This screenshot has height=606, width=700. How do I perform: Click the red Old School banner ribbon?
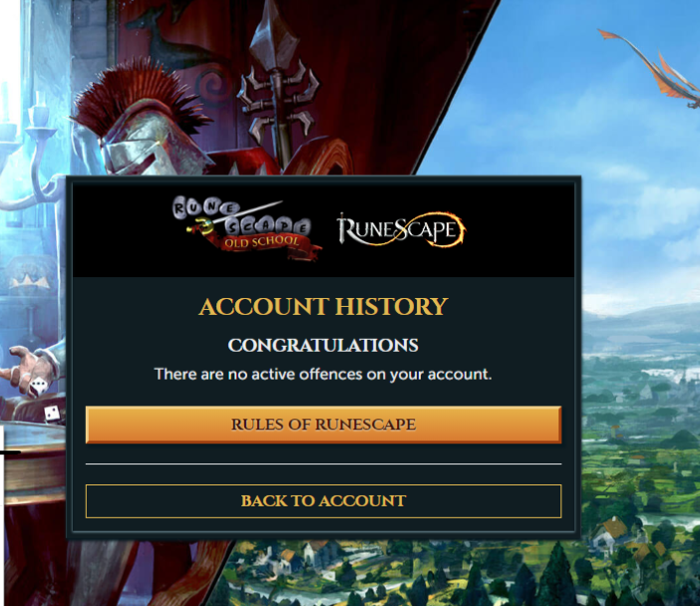[x=270, y=245]
